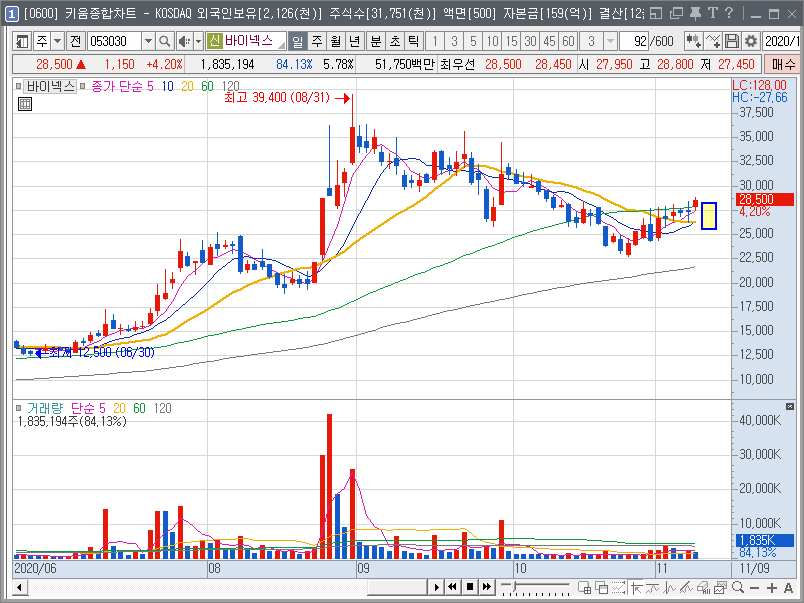Image resolution: width=804 pixels, height=603 pixels.
Task: Click the dashed chart range icon
Action: (618, 587)
